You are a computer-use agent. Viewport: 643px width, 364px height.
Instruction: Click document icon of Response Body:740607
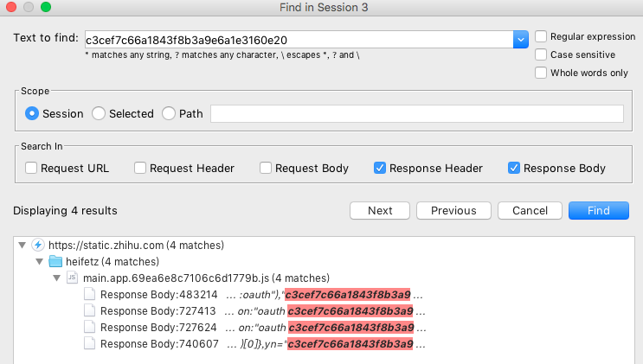[x=89, y=344]
